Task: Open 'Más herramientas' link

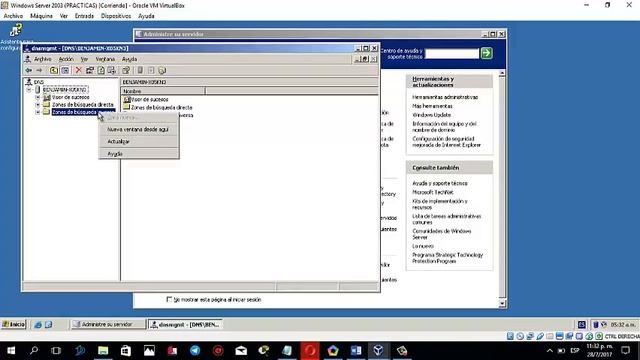Action: coord(432,106)
